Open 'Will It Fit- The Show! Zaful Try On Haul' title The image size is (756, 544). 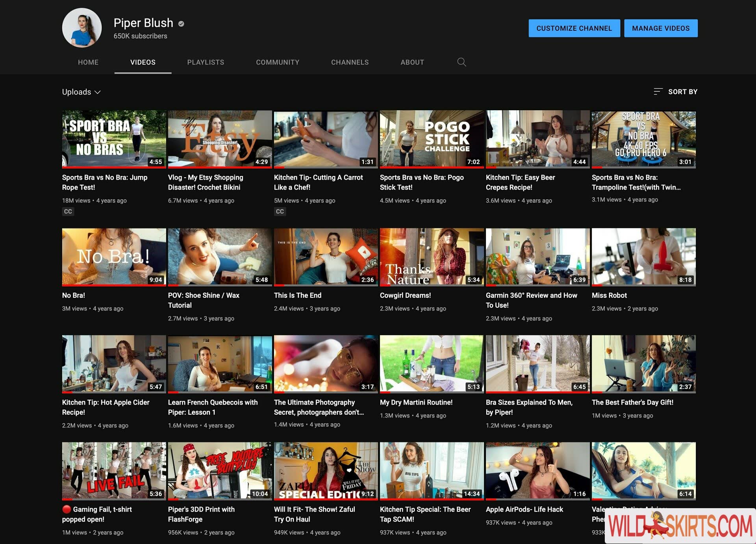315,514
